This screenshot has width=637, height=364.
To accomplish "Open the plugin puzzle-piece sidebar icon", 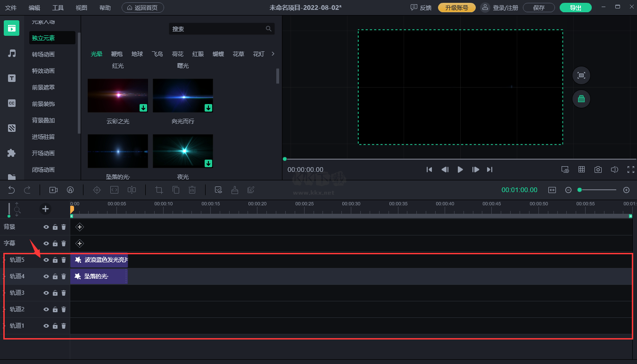I will coord(12,153).
